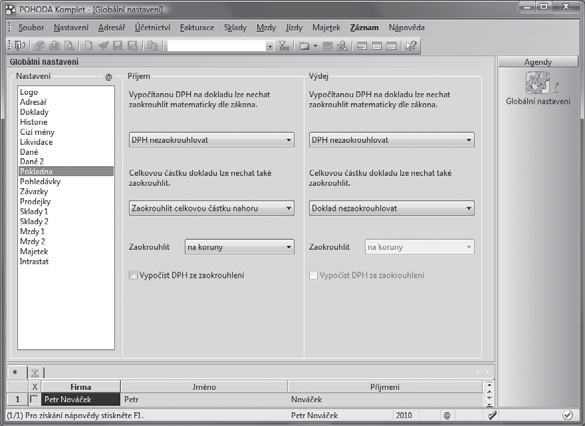Open the folder icon in toolbar
Image resolution: width=585 pixels, height=426 pixels.
click(304, 46)
